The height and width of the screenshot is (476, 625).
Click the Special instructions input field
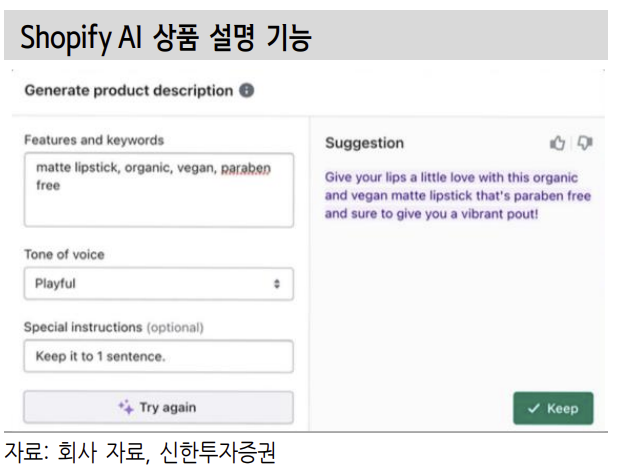tap(159, 356)
